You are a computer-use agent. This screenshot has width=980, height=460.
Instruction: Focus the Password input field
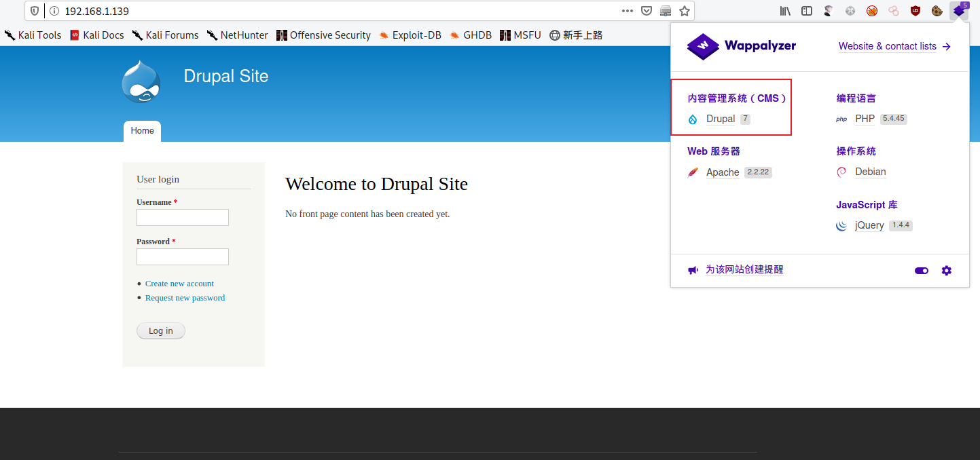point(183,256)
